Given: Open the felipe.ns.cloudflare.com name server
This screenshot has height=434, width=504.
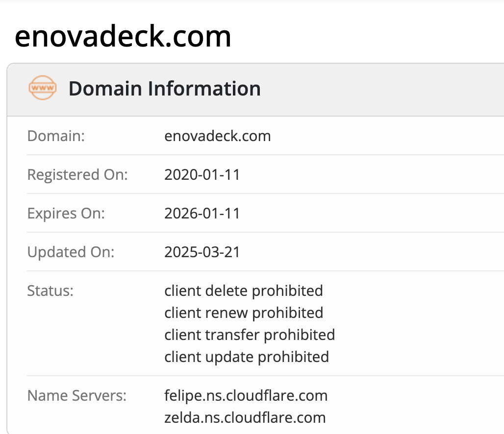Looking at the screenshot, I should click(246, 395).
